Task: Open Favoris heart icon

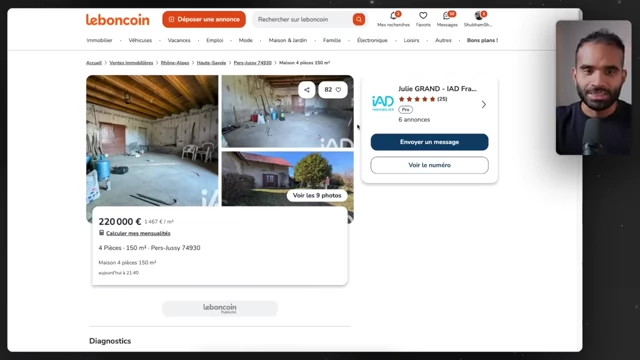Action: click(423, 16)
